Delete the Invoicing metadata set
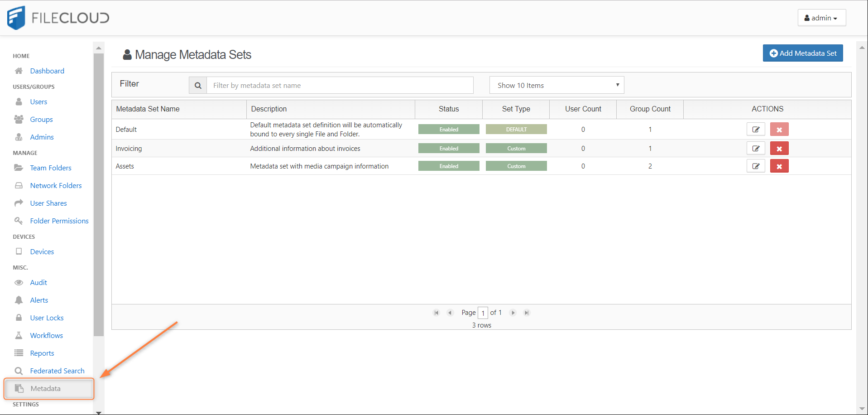 pos(779,148)
